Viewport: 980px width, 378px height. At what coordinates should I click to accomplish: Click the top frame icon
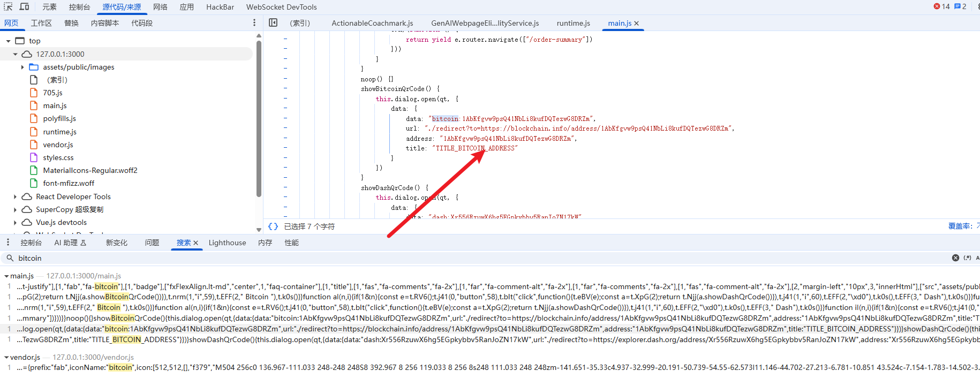tap(20, 41)
